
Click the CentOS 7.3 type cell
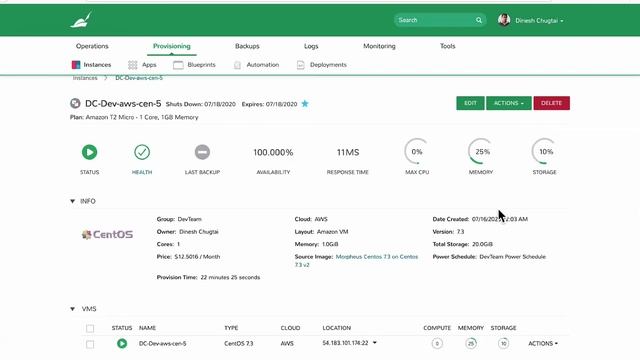pos(238,344)
